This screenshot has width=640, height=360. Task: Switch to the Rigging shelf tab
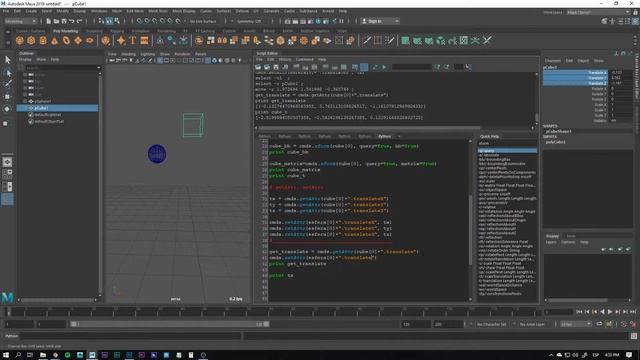(117, 31)
